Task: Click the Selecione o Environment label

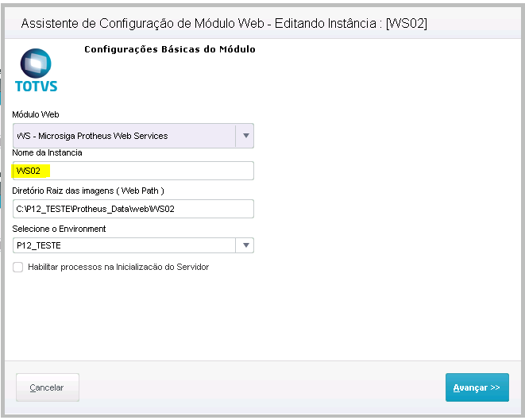Action: coord(59,229)
